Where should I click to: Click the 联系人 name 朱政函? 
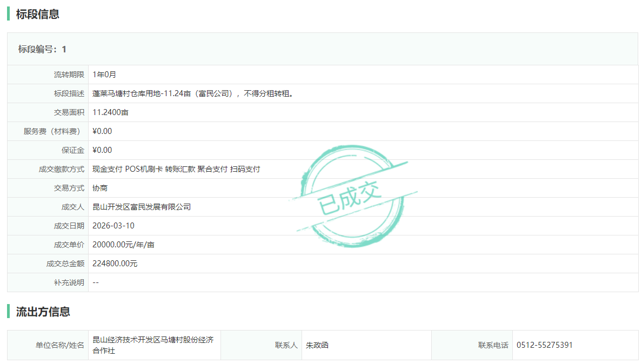pos(317,345)
